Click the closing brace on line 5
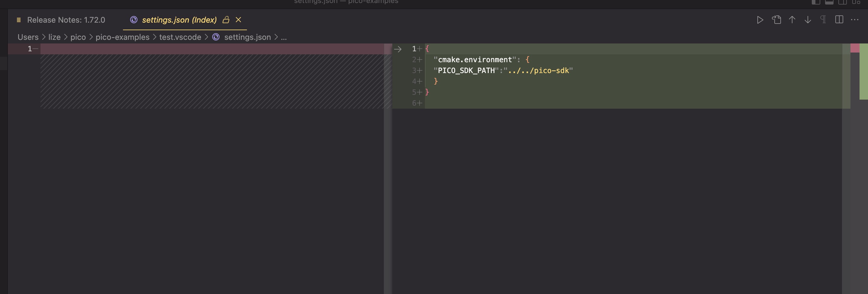Screen dimensions: 868x294 [x=427, y=92]
